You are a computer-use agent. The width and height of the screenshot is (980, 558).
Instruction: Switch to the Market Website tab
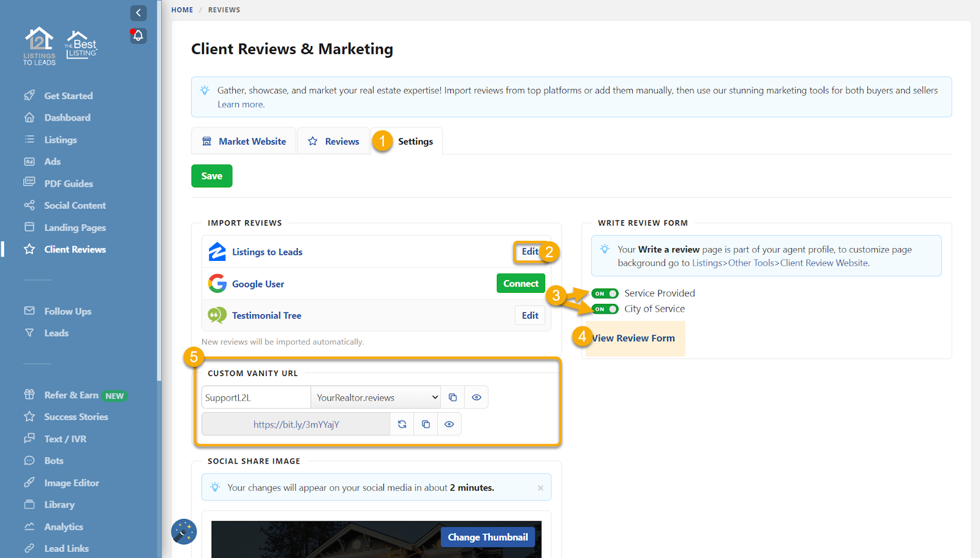point(244,141)
